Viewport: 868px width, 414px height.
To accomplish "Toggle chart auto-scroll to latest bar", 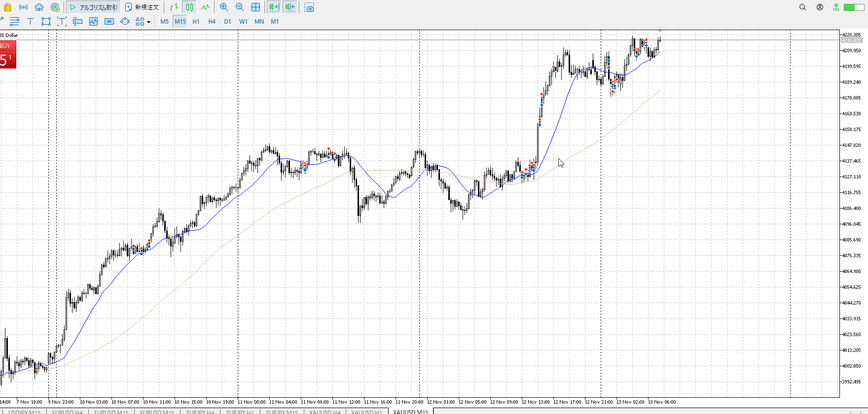I will coord(274,7).
